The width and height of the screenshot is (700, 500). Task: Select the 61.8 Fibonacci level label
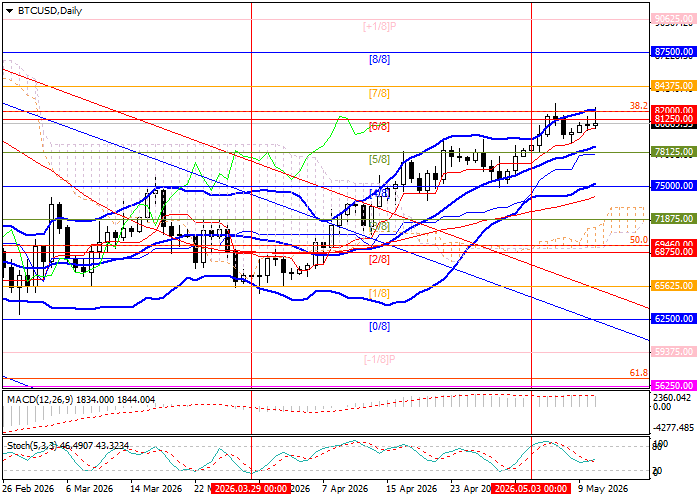pyautogui.click(x=639, y=373)
